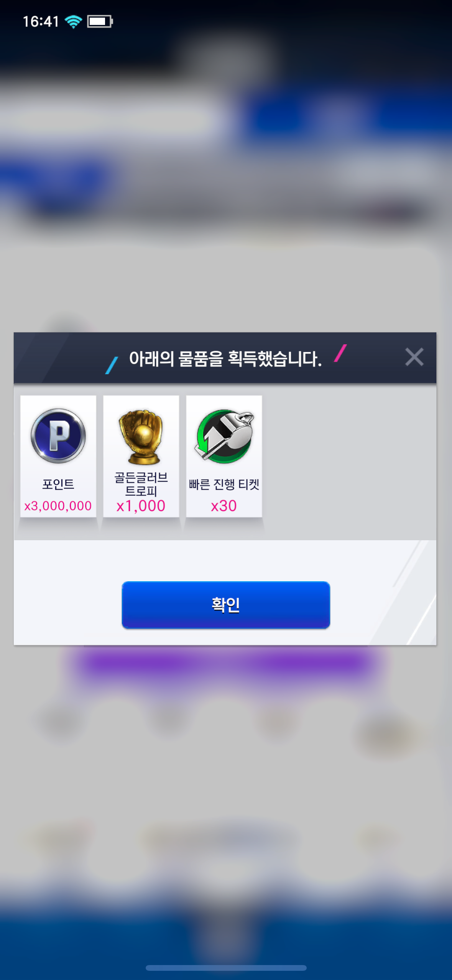The width and height of the screenshot is (452, 980).
Task: Tap the blue slash decoration in header
Action: 112,365
